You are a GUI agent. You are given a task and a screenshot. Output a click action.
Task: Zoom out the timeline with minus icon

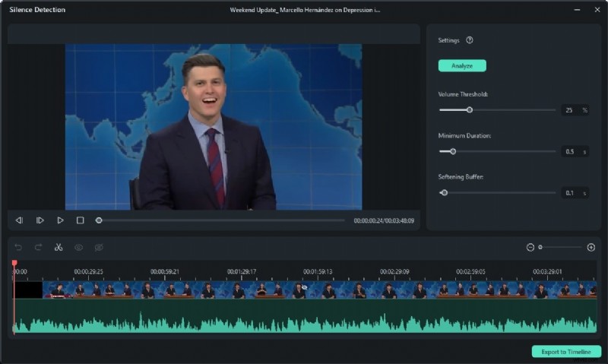[530, 247]
